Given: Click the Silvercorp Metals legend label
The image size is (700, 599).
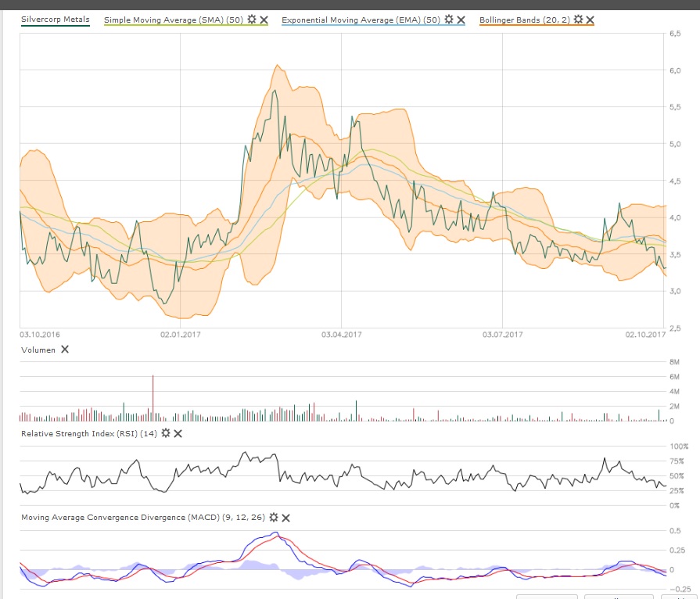Looking at the screenshot, I should pyautogui.click(x=55, y=20).
